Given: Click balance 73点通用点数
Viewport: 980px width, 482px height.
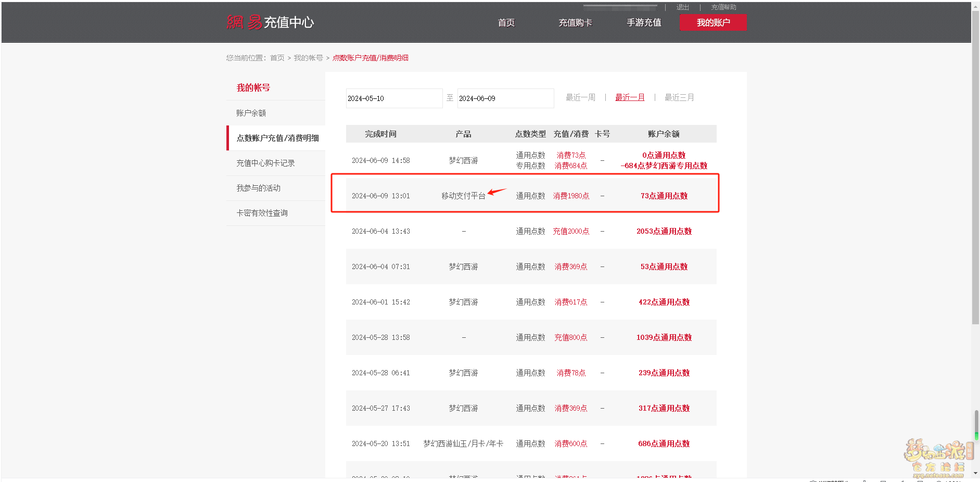Looking at the screenshot, I should 664,196.
